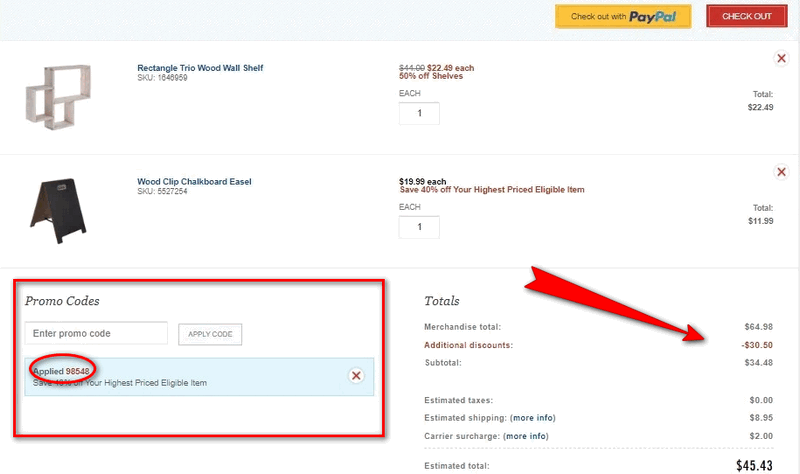Image resolution: width=800 pixels, height=474 pixels.
Task: Remove applied promo code 98548
Action: click(x=356, y=376)
